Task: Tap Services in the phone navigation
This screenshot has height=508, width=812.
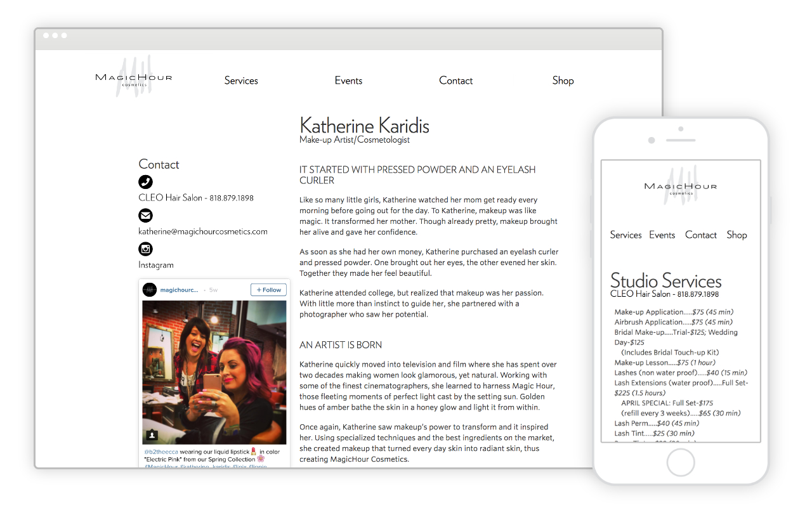Action: 625,235
